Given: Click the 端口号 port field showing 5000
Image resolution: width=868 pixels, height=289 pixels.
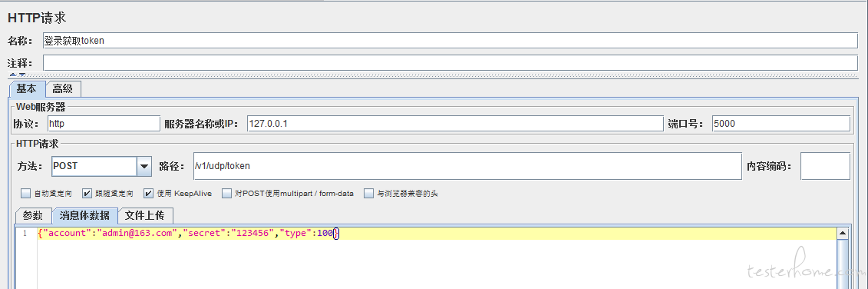Looking at the screenshot, I should 781,124.
